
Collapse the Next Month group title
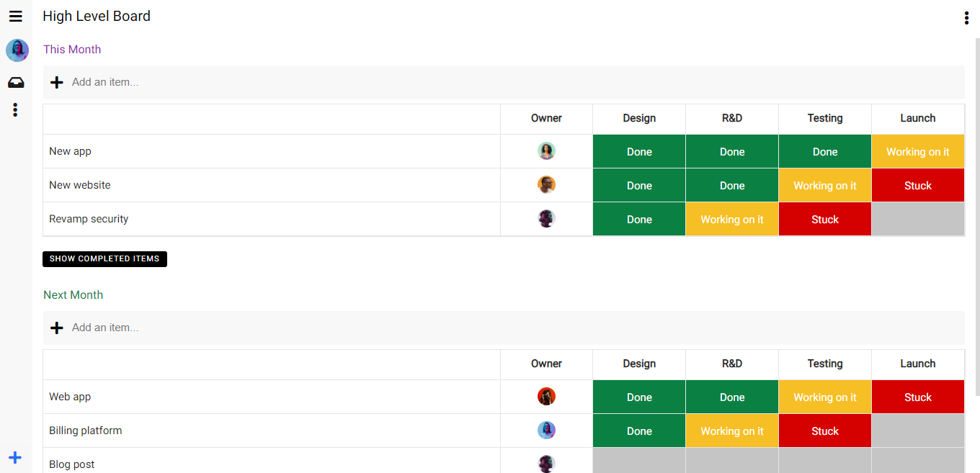pos(73,295)
